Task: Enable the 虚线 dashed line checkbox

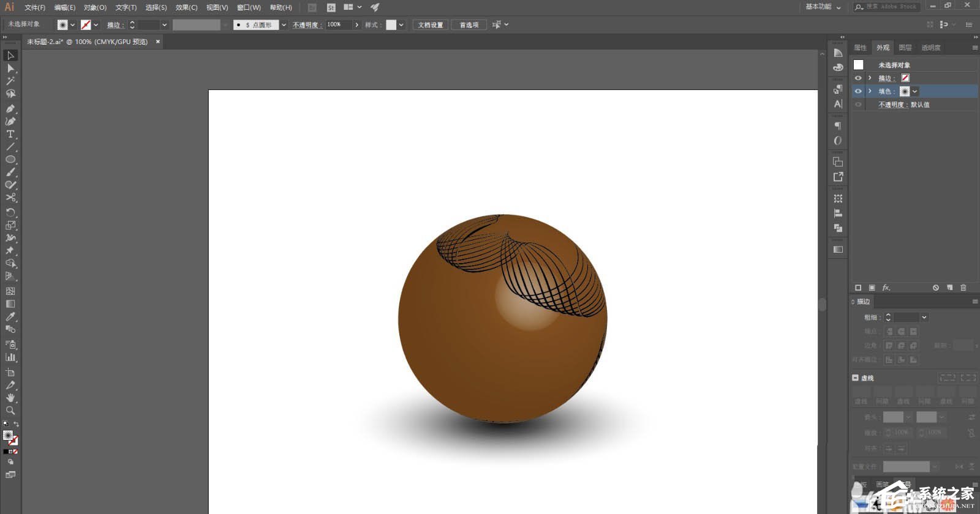Action: (x=856, y=378)
